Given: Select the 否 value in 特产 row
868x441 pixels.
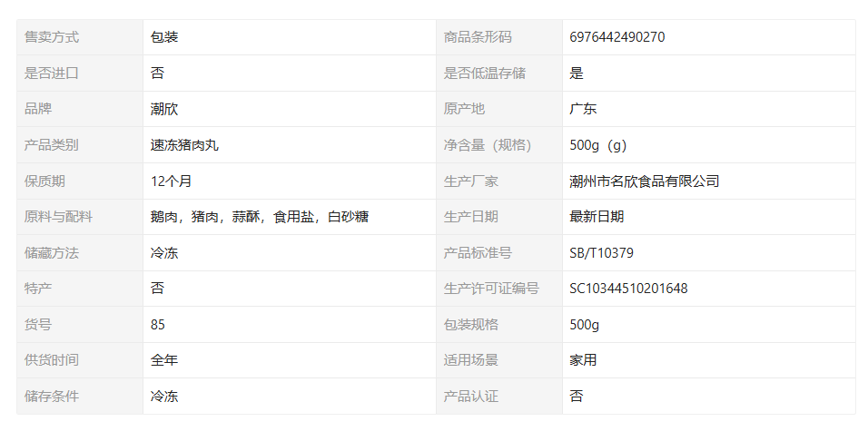Looking at the screenshot, I should 157,289.
